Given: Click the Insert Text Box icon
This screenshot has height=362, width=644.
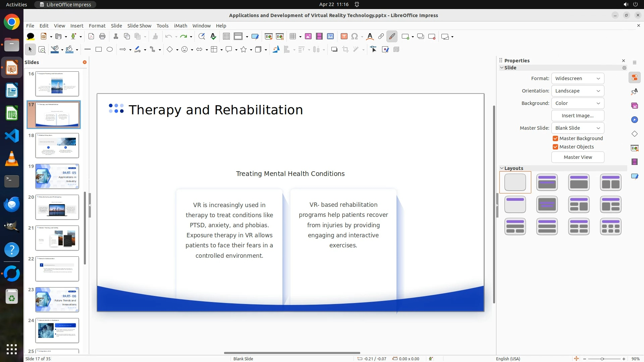Looking at the screenshot, I should (x=344, y=37).
